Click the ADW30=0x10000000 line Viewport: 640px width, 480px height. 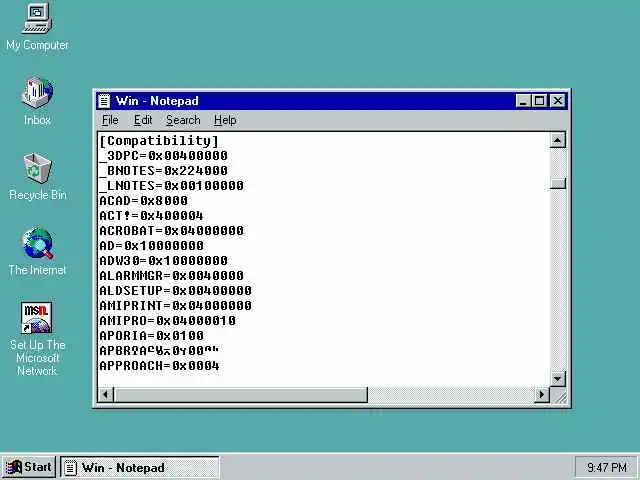click(163, 260)
